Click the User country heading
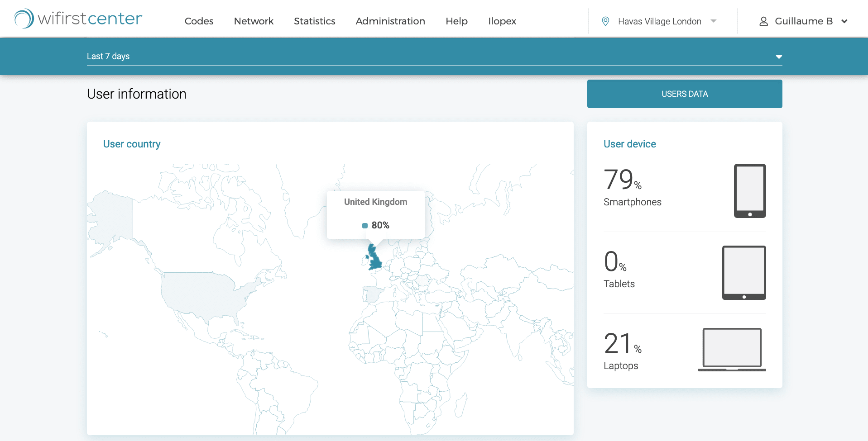Screen dimensions: 868x441 (x=132, y=144)
